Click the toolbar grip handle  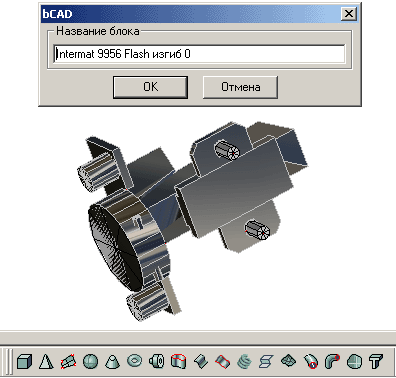[9, 361]
